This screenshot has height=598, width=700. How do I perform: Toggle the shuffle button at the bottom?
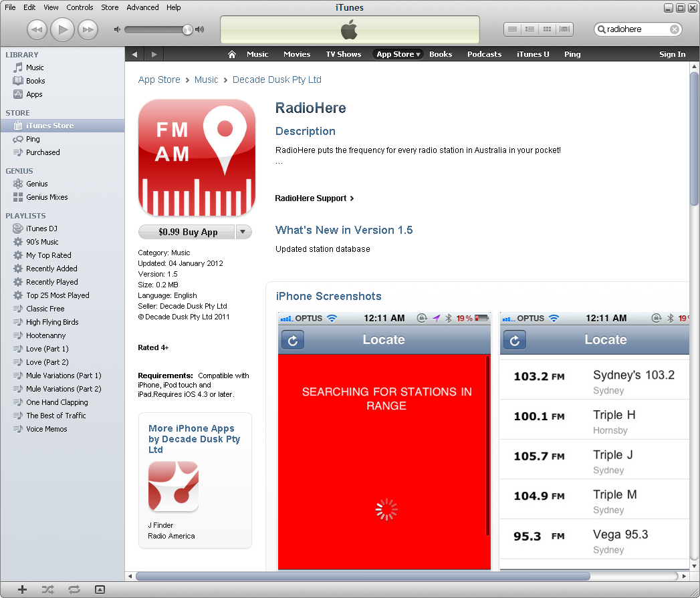pos(48,589)
